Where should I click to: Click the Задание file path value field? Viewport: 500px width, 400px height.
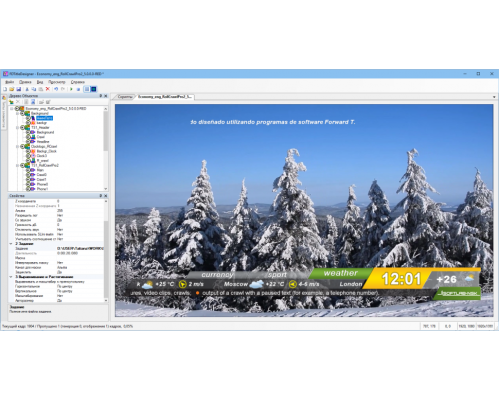(x=80, y=248)
